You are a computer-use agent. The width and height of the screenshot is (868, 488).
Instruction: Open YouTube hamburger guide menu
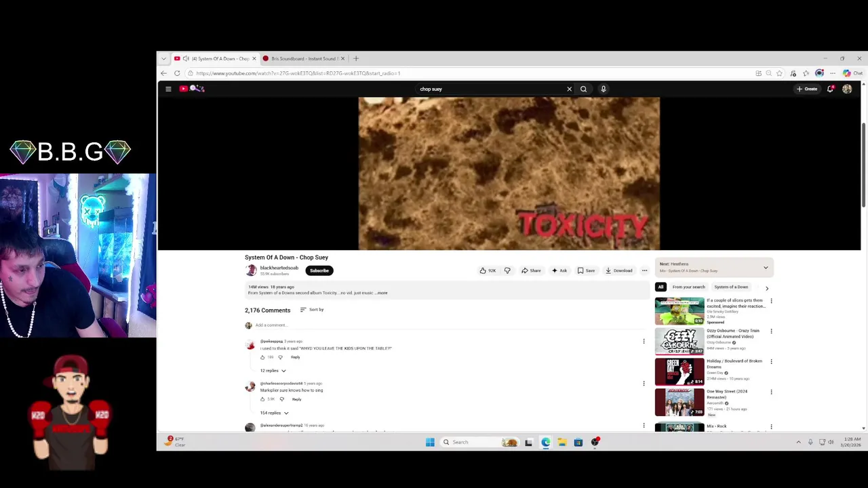168,89
